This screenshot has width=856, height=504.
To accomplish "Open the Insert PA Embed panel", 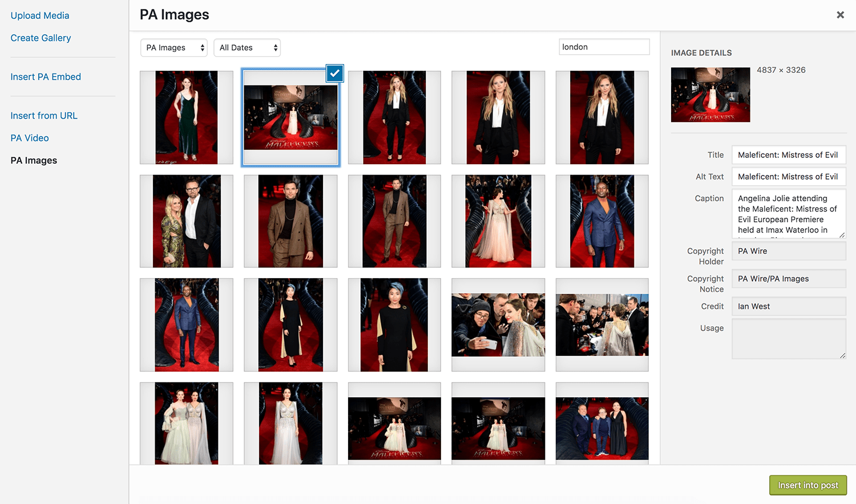I will pos(46,76).
